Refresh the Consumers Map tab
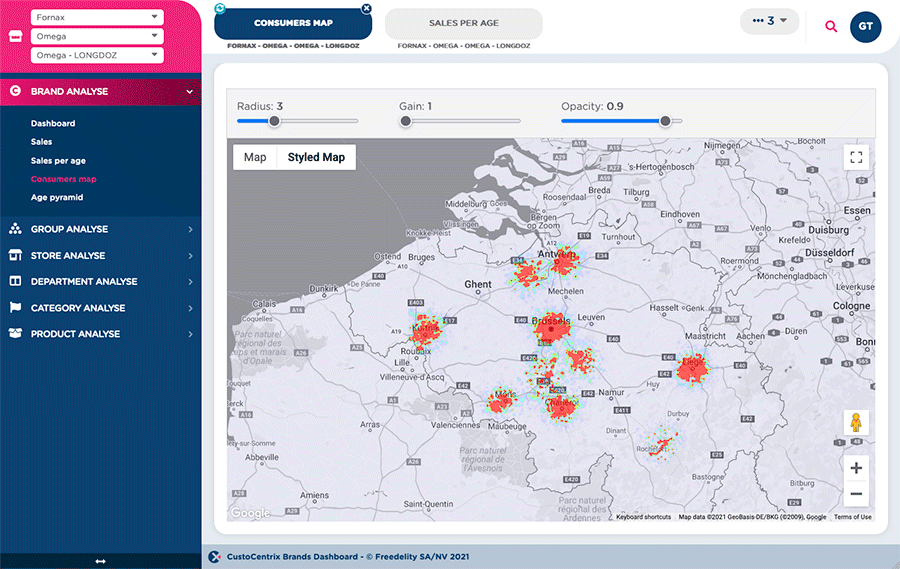The image size is (900, 569). [220, 8]
